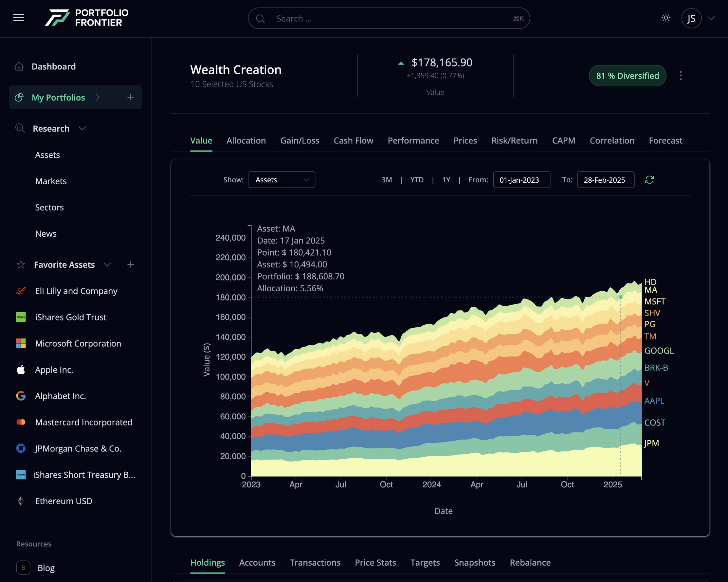Click the Alphabet Google logo icon
728x582 pixels.
click(x=21, y=396)
